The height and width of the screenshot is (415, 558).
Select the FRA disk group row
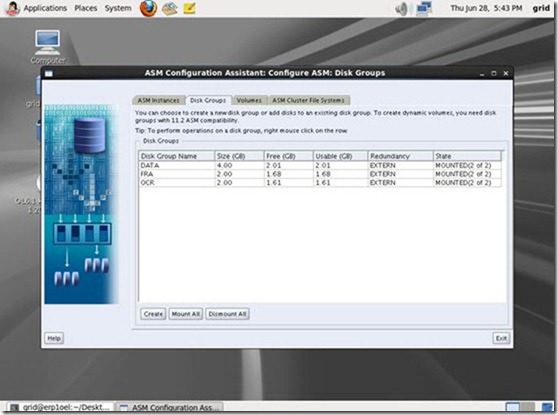tap(320, 174)
